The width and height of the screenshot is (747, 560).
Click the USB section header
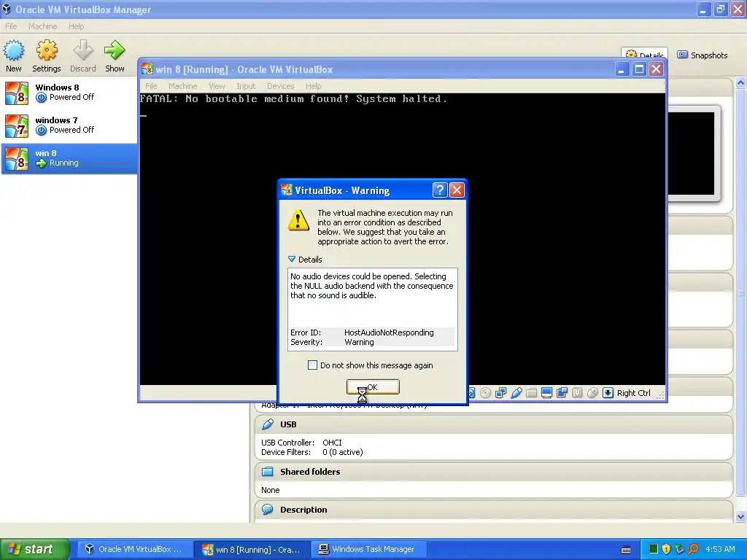click(x=494, y=424)
